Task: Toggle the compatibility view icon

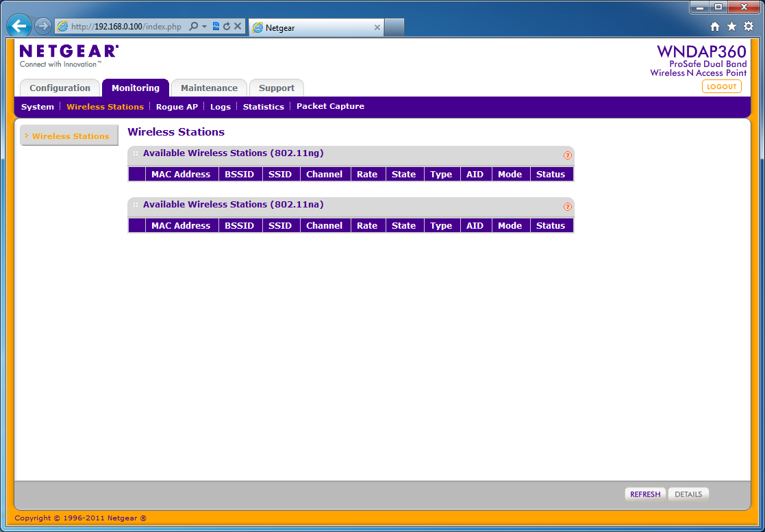Action: [x=216, y=26]
